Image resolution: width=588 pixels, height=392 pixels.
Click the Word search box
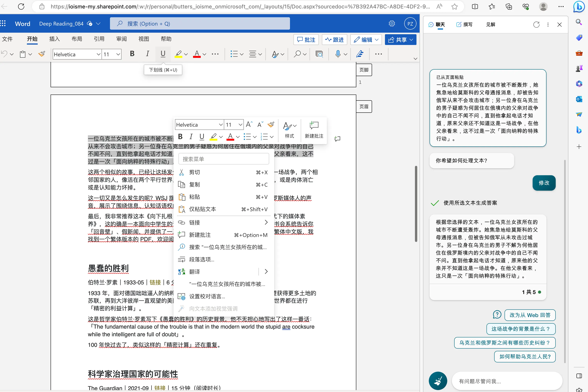pos(200,23)
